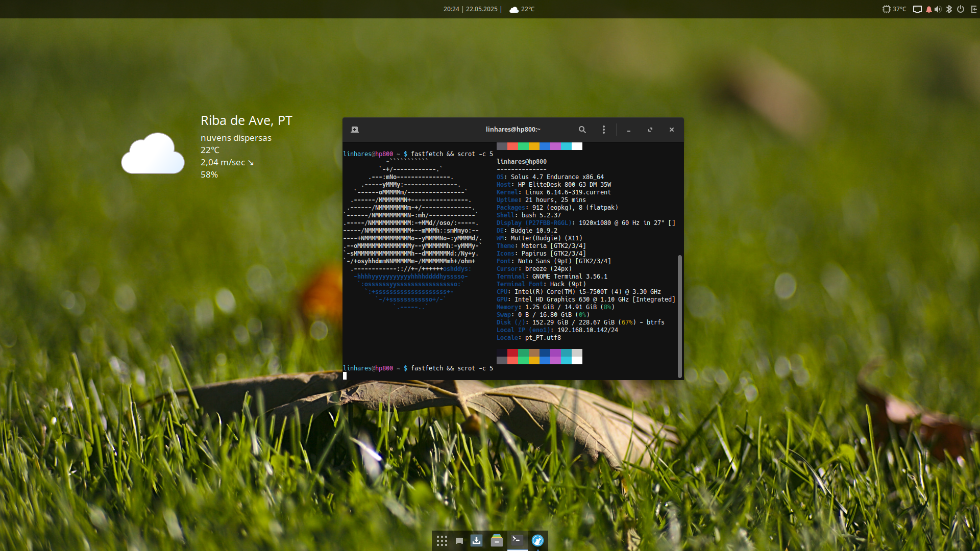Screen dimensions: 980x551
Task: Launch the LibreWolf browser from the dock
Action: [537, 541]
